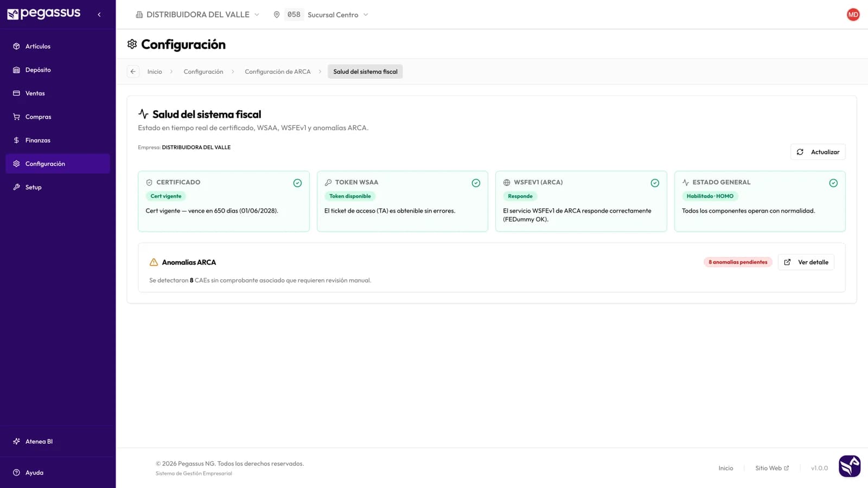868x488 pixels.
Task: Click the WSFEV1 globe icon
Action: point(507,183)
